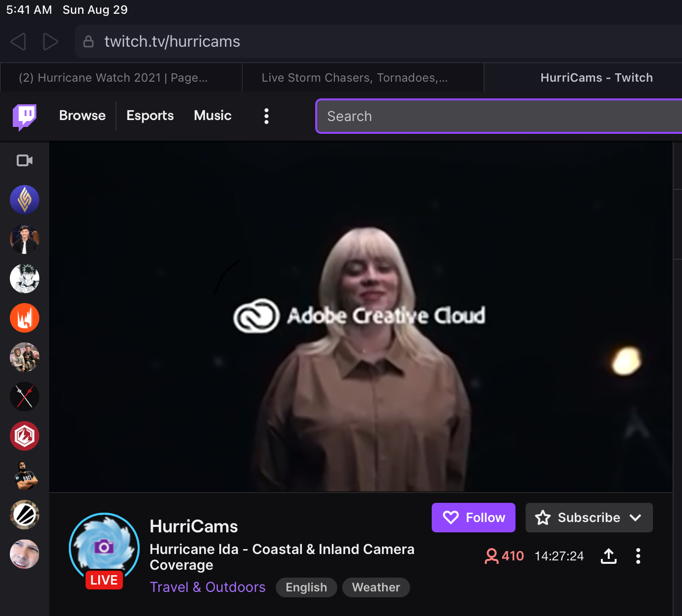Open the black-and-white manga drawing channel

pos(25,278)
